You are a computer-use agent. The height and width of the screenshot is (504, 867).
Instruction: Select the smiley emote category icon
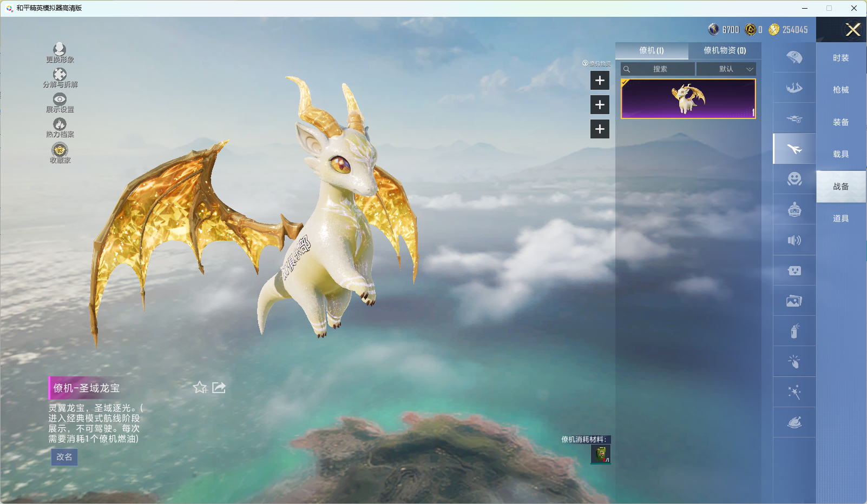pos(794,179)
